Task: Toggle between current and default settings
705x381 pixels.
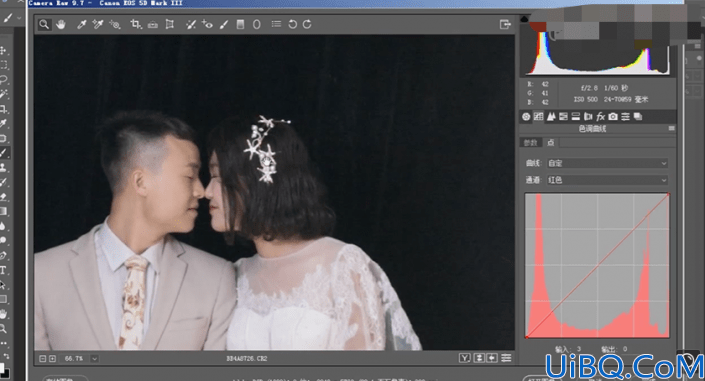Action: point(506,358)
